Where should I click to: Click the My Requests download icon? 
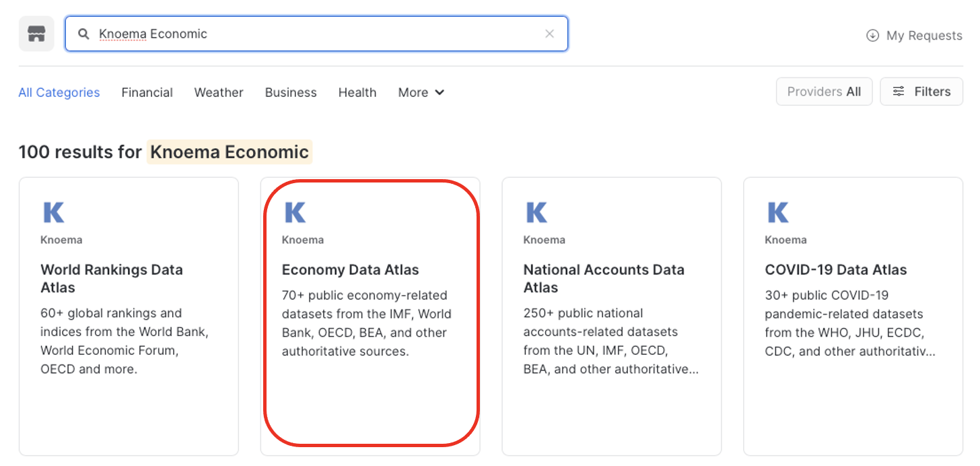872,36
